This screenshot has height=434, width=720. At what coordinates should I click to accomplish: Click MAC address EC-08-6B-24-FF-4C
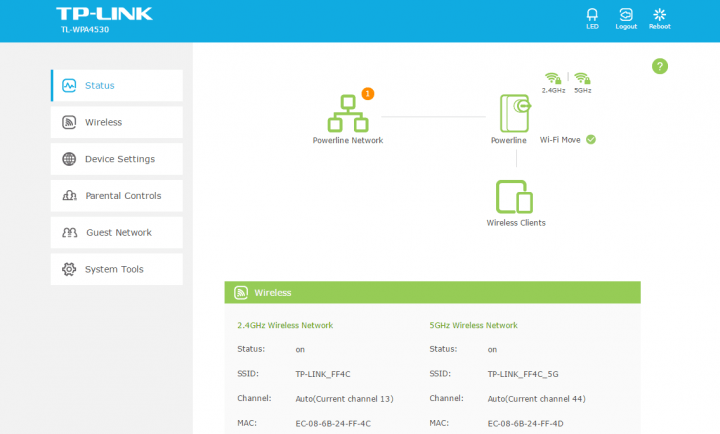[x=333, y=423]
